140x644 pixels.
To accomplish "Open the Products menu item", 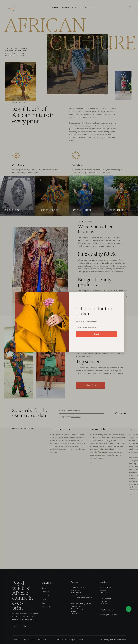I will (66, 7).
